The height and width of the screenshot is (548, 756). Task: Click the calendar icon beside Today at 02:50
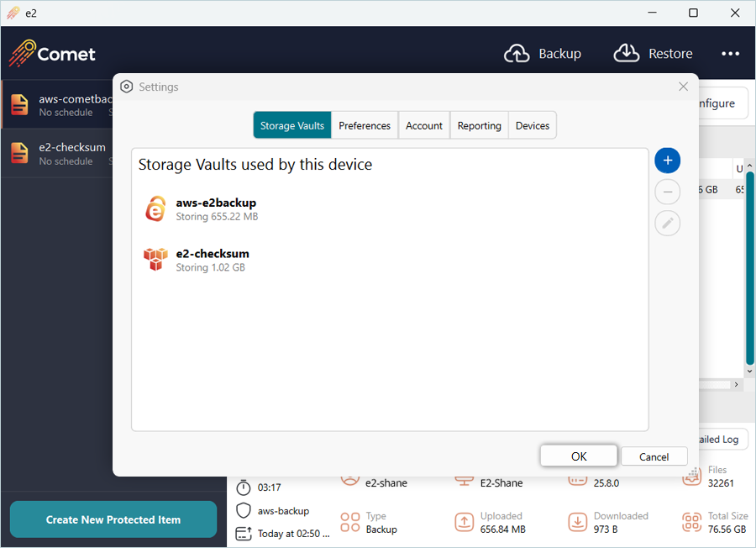[x=244, y=534]
